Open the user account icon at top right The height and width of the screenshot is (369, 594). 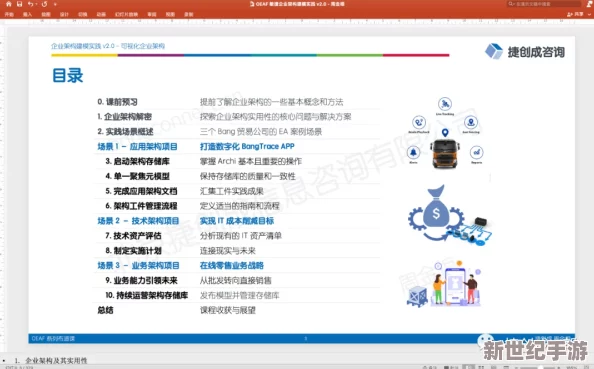pos(589,4)
